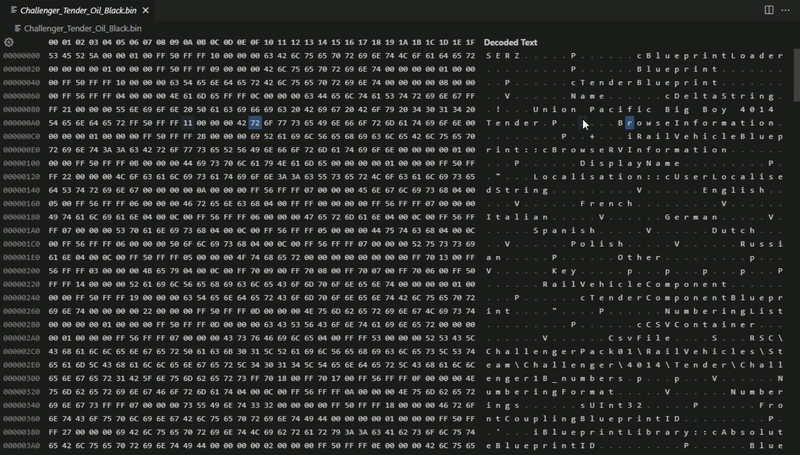Screen dimensions: 800x455
Task: Click row offset 000001A0
Action: click(21, 231)
